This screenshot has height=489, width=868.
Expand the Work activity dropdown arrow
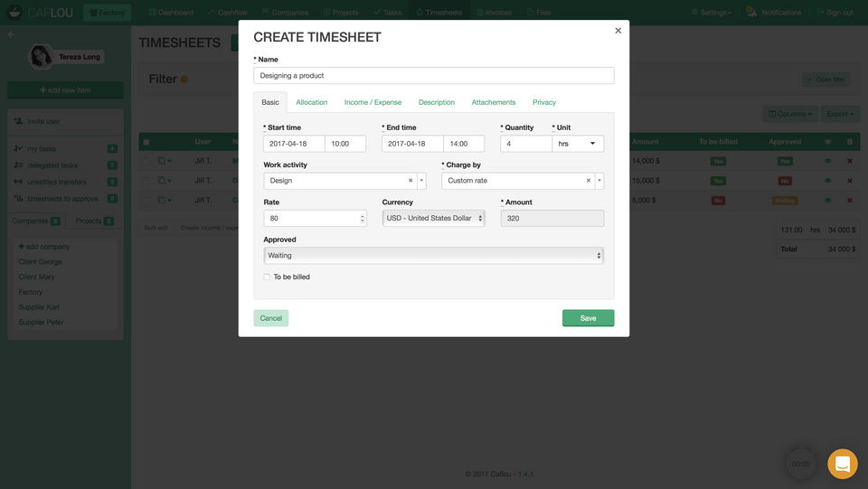422,181
